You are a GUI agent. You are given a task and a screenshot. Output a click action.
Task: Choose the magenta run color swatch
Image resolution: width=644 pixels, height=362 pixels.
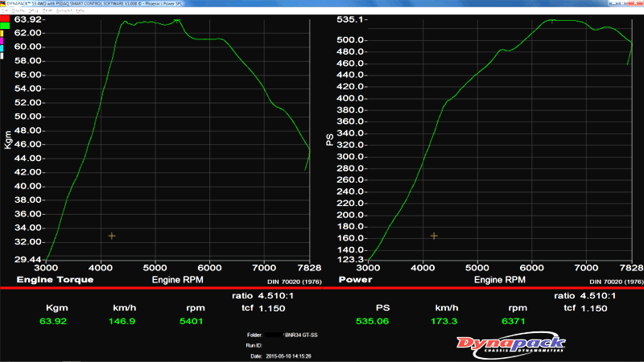coord(2,40)
